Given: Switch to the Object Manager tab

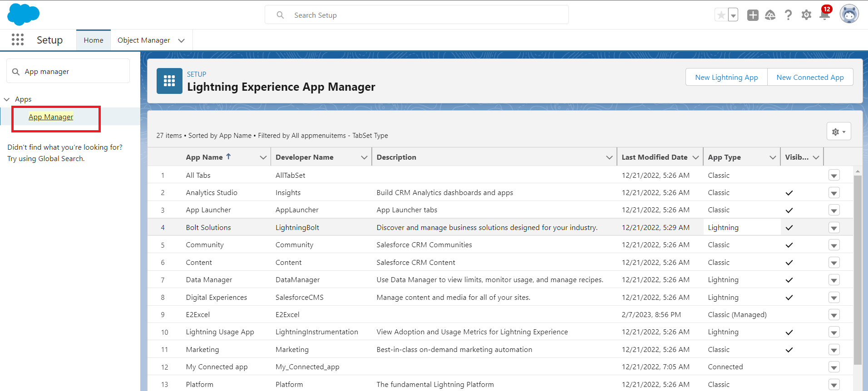Looking at the screenshot, I should coord(143,40).
